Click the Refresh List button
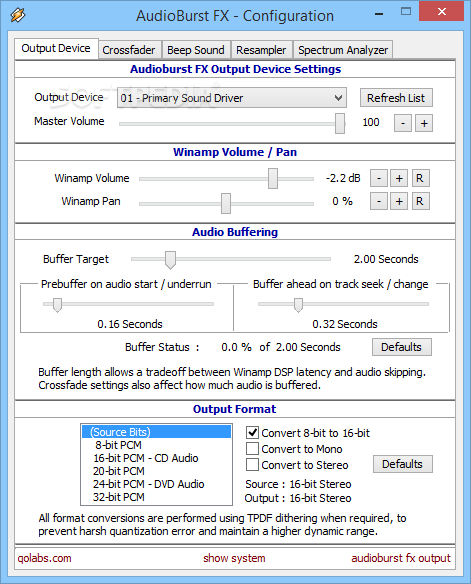Image resolution: width=471 pixels, height=584 pixels. coord(396,98)
